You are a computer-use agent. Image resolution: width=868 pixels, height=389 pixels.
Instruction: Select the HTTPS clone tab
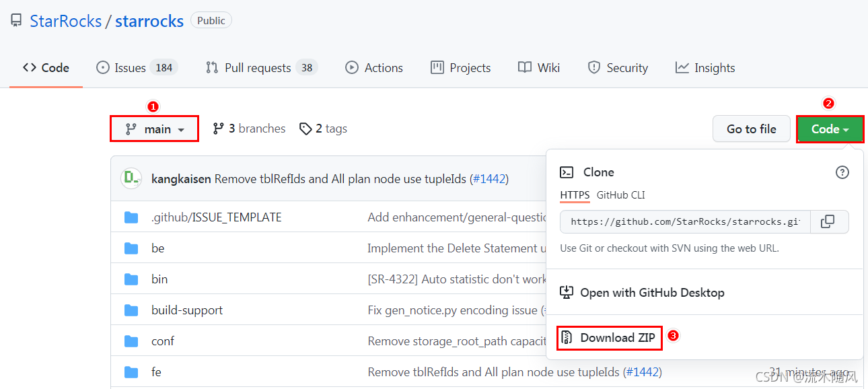click(x=575, y=195)
